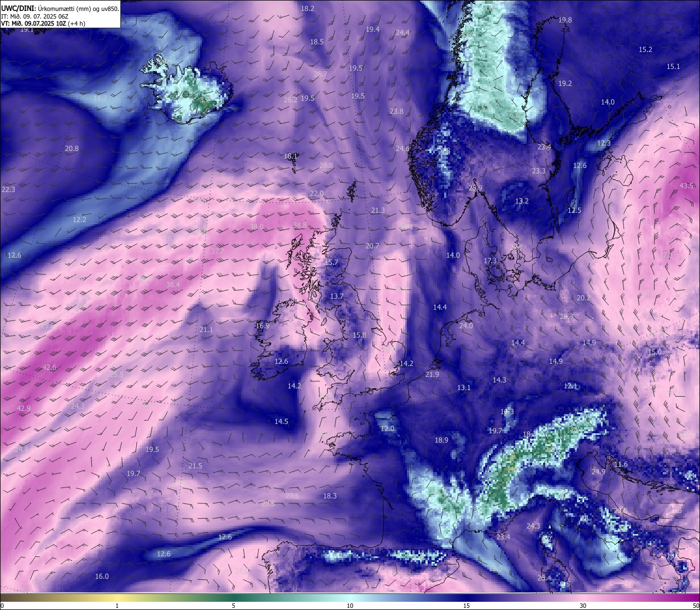This screenshot has width=700, height=610.
Task: Click the 21.5 value on the map
Action: coord(195,466)
